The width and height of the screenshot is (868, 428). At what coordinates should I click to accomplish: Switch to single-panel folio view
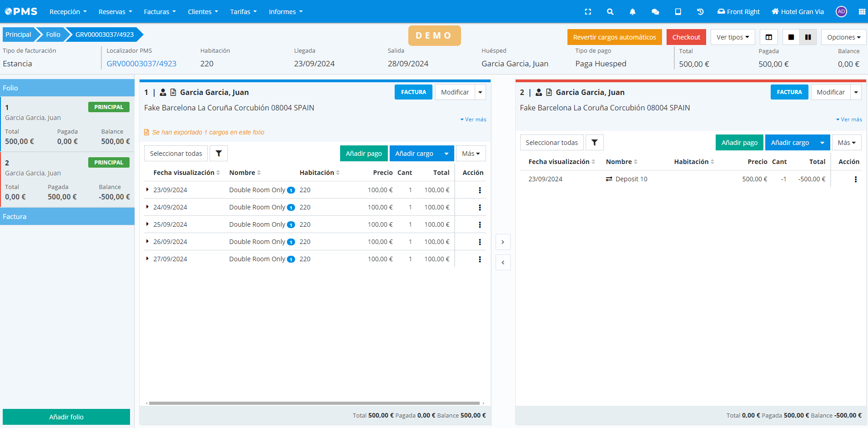tap(791, 37)
